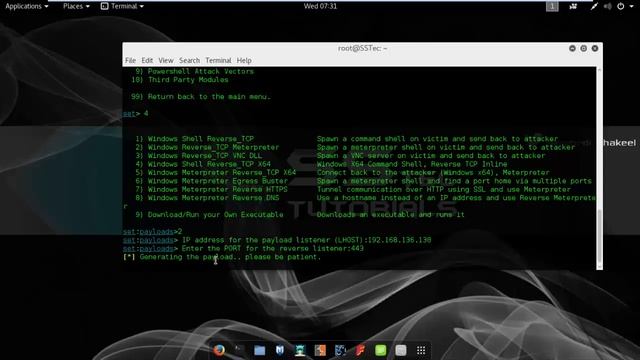The image size is (640, 360).
Task: Maximize the root@SSTec terminal window
Action: 584,48
